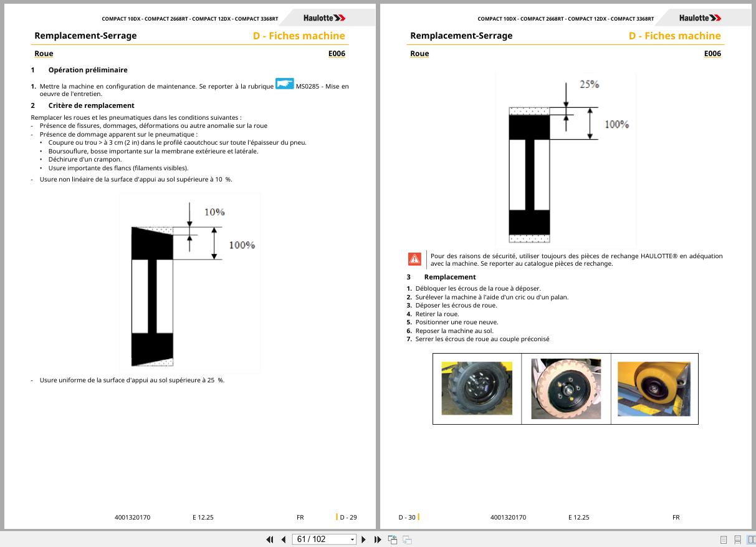Jump to the last page

click(378, 540)
